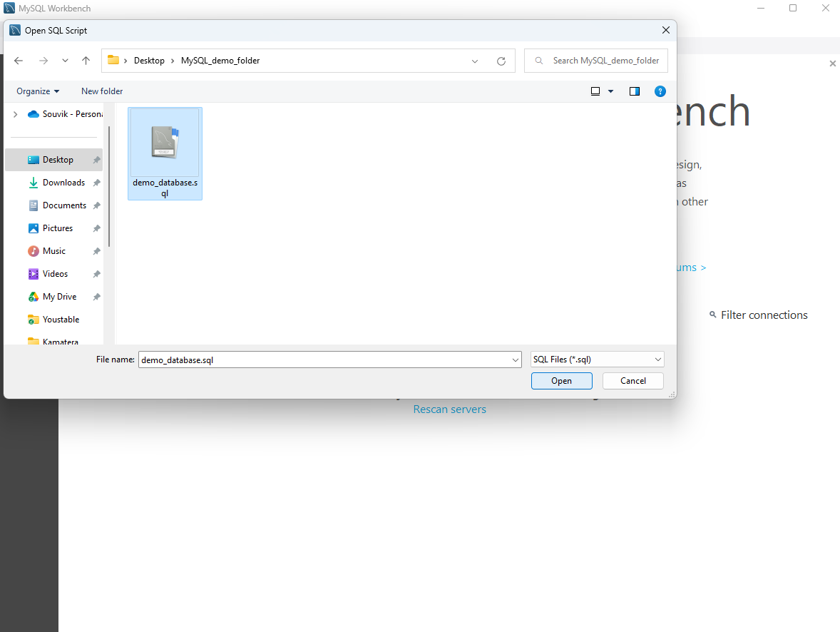Navigate up one folder level
This screenshot has height=632, width=840.
tap(86, 61)
